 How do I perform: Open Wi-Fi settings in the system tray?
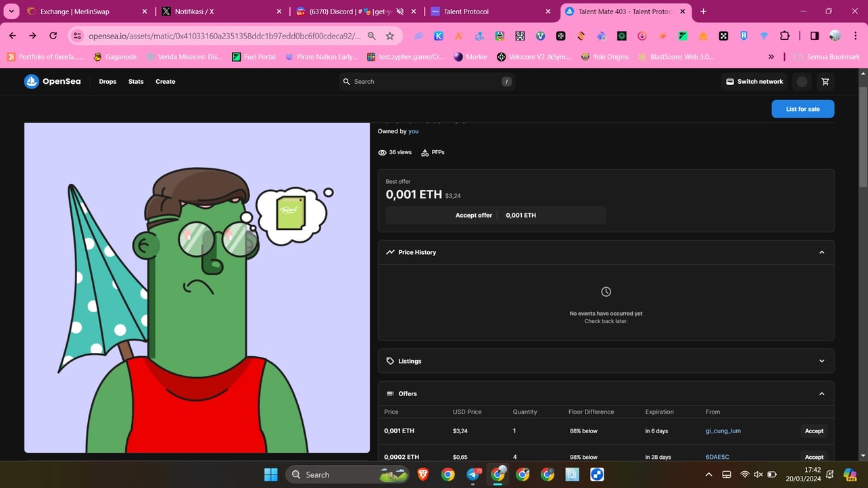point(744,474)
